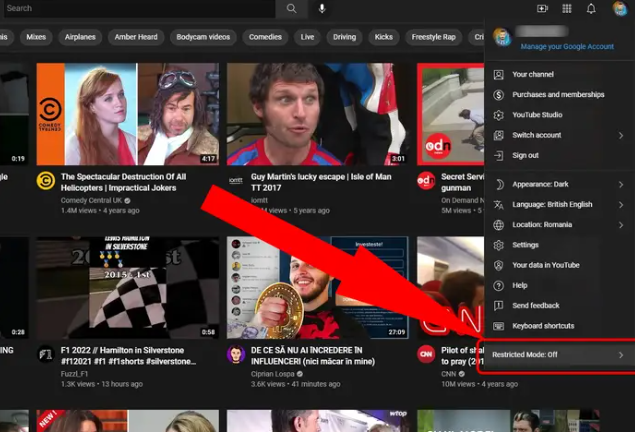The width and height of the screenshot is (635, 432).
Task: Click Manage your Google Account link
Action: (567, 47)
